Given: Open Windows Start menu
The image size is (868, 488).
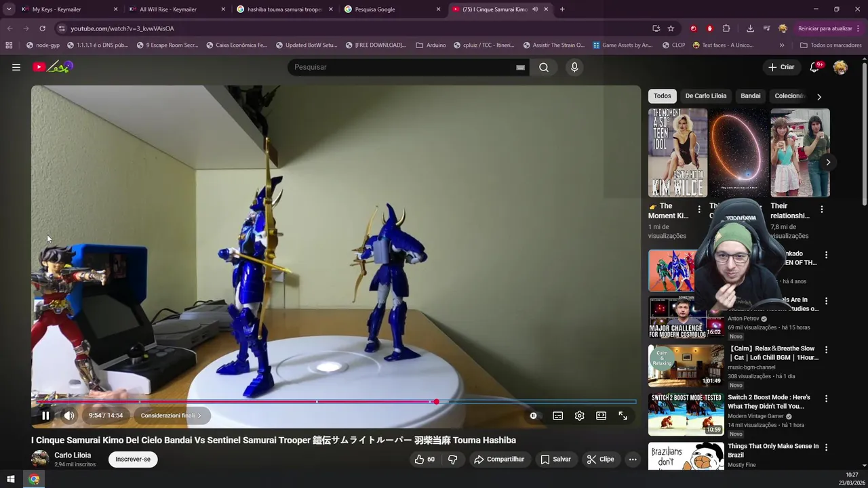Looking at the screenshot, I should tap(10, 479).
